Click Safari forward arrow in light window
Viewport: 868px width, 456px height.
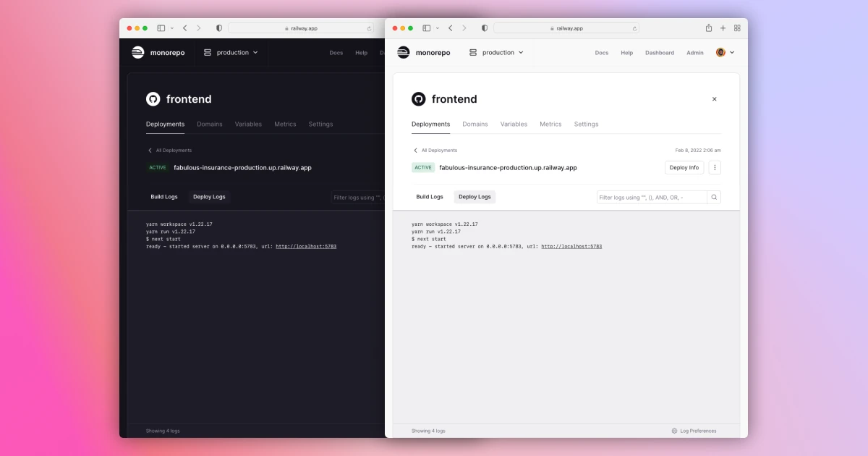click(464, 28)
